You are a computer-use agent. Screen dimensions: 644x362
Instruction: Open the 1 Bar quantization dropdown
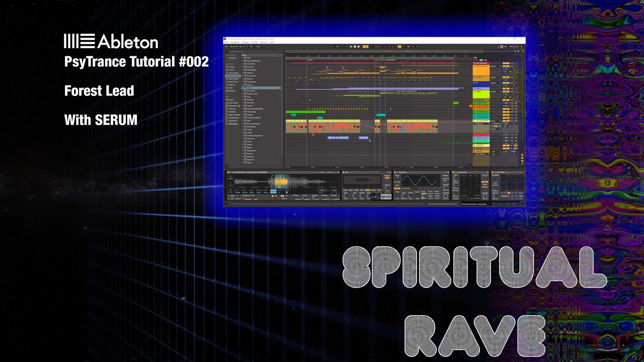point(259,47)
